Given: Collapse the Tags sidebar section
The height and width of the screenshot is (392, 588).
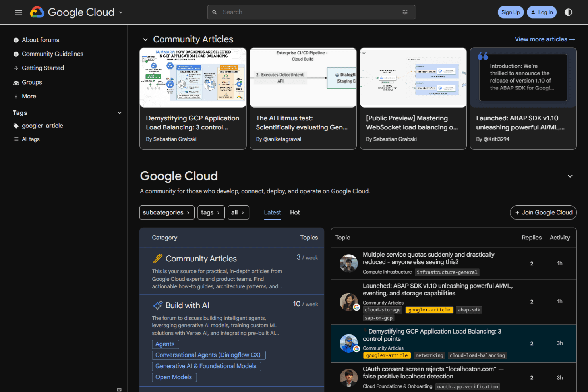Looking at the screenshot, I should (120, 113).
